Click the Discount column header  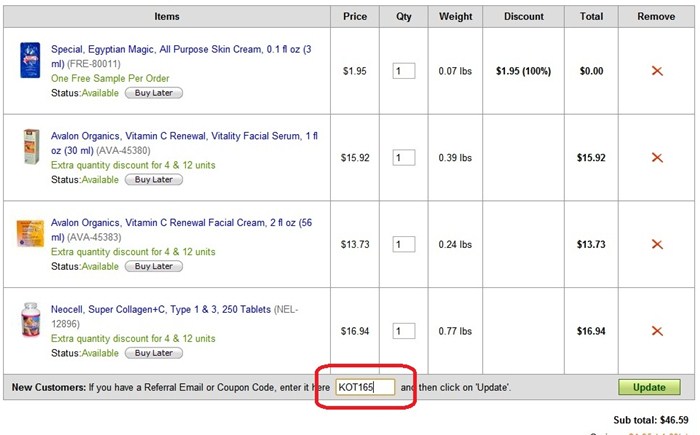tap(524, 17)
